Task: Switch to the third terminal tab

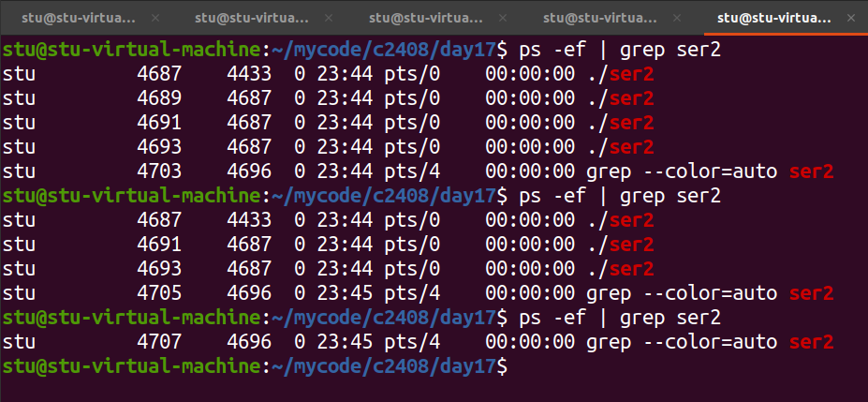Action: point(426,18)
